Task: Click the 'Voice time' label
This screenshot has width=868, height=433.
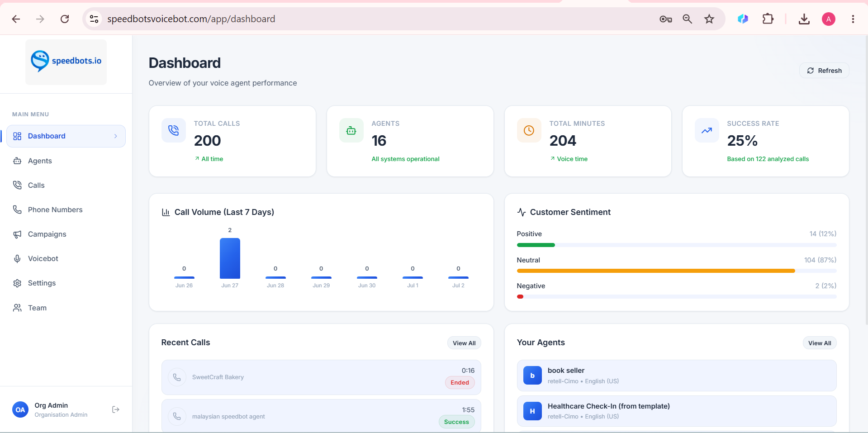Action: click(x=572, y=159)
